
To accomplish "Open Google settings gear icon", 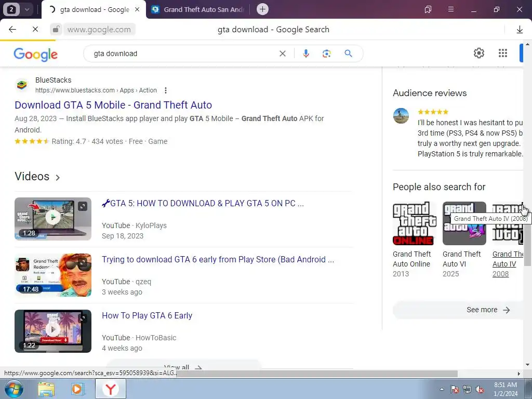I will tap(478, 54).
